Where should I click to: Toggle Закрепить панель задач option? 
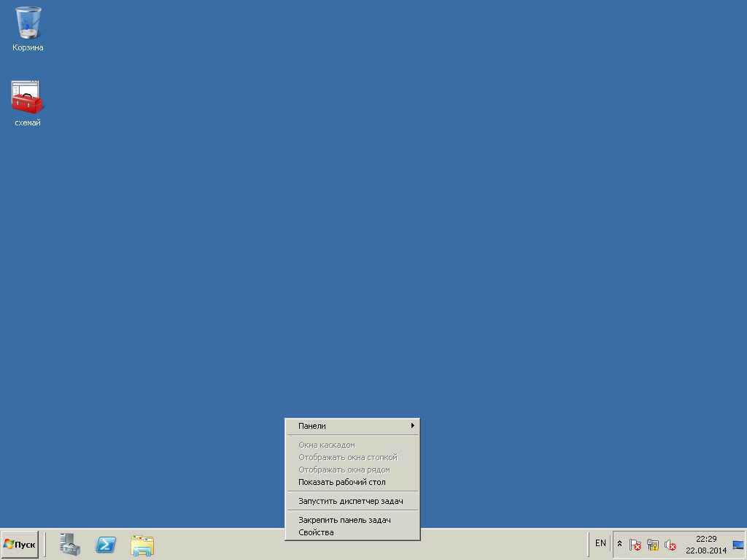[344, 520]
